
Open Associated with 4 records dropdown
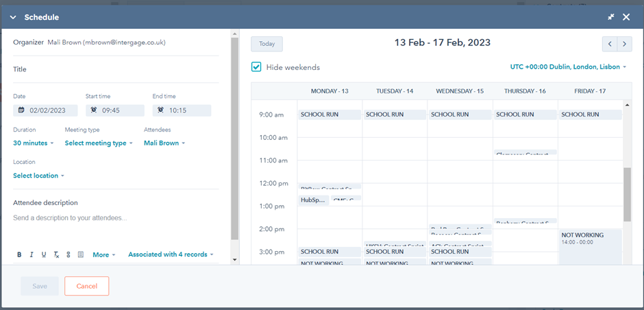click(x=171, y=254)
